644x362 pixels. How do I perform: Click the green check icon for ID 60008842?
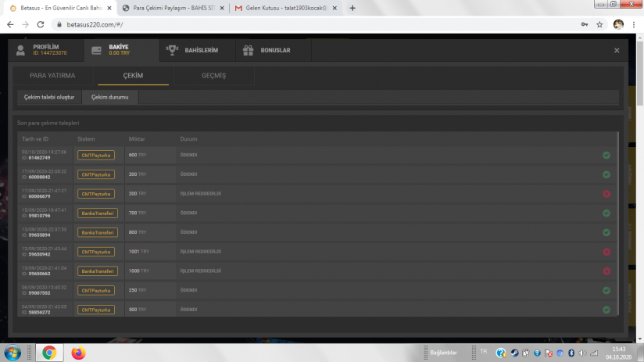coord(606,174)
